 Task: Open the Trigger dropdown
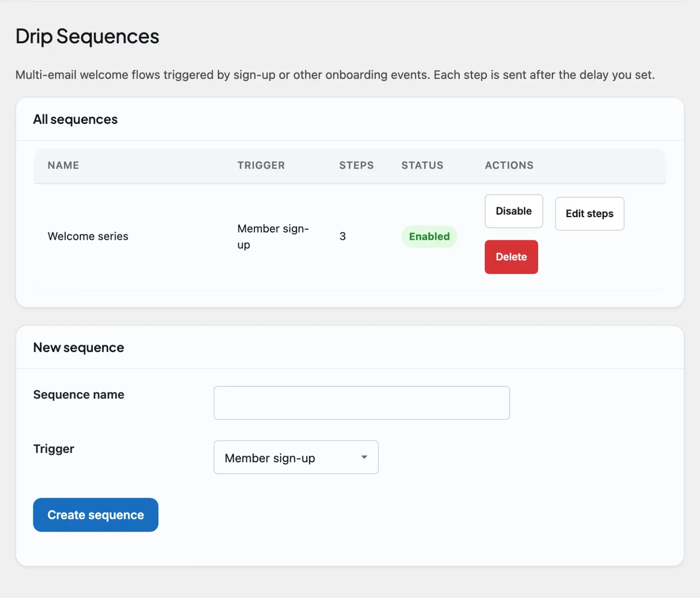pyautogui.click(x=296, y=457)
